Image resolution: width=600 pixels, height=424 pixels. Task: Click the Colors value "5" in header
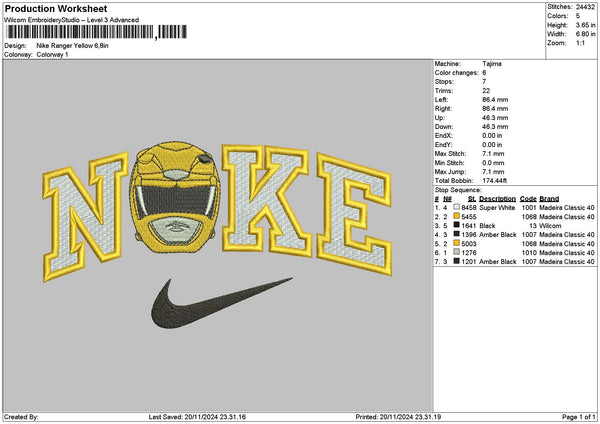tap(578, 16)
